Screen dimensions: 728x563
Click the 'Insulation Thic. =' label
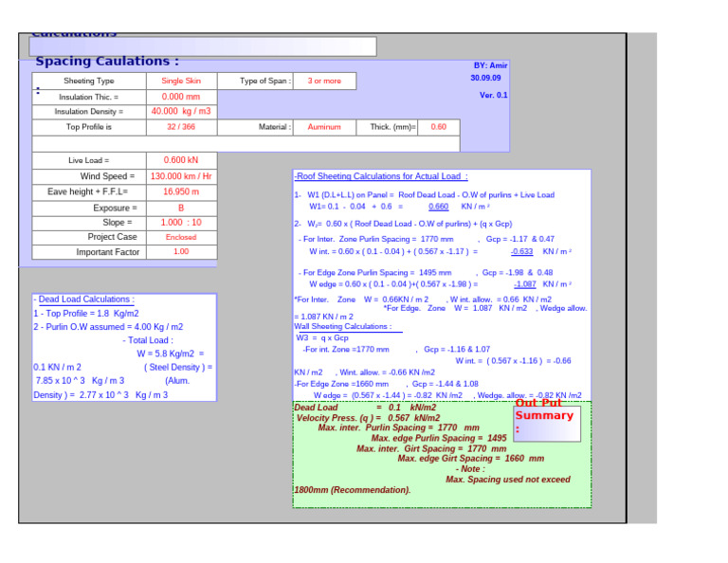(89, 97)
